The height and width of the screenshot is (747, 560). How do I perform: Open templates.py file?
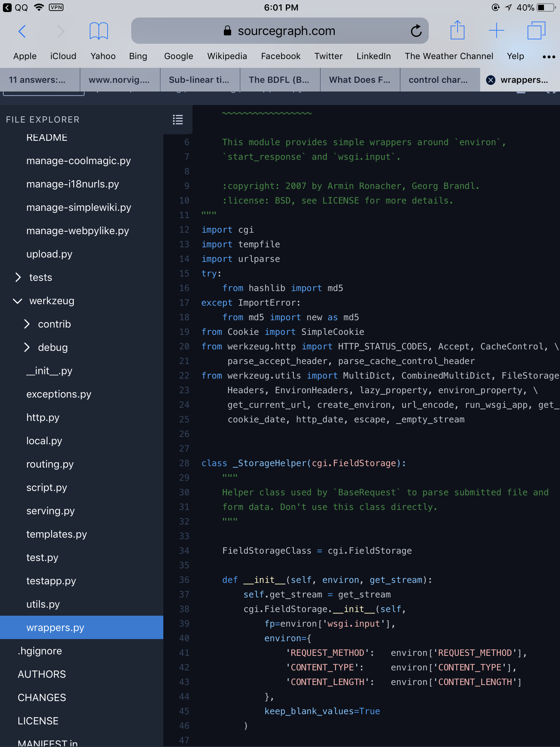(82, 534)
